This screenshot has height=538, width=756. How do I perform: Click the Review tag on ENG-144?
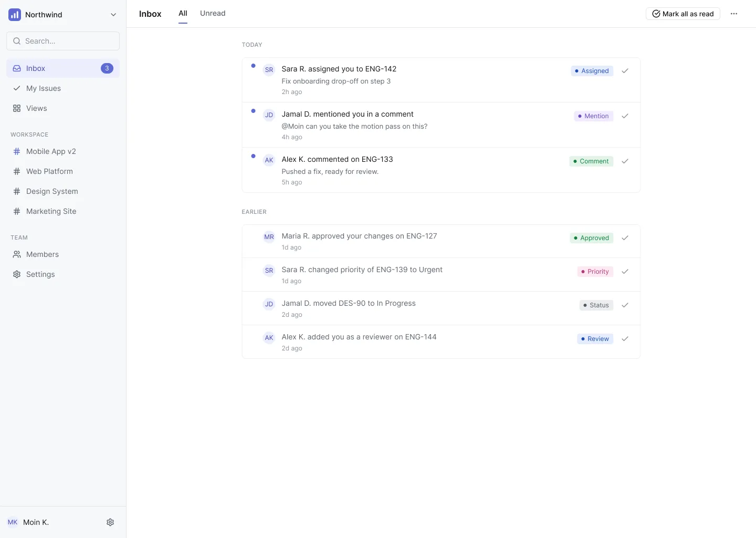(595, 339)
